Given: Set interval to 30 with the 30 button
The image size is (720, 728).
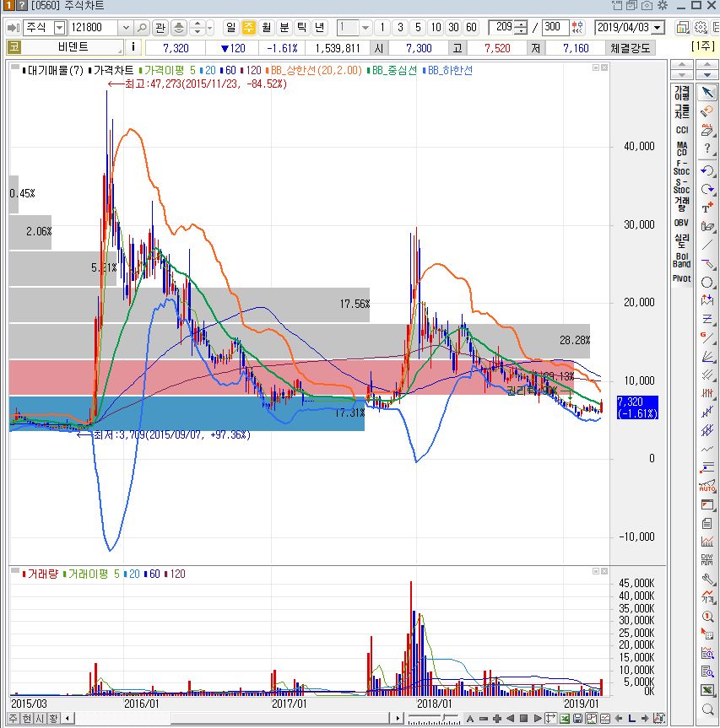Looking at the screenshot, I should point(454,27).
